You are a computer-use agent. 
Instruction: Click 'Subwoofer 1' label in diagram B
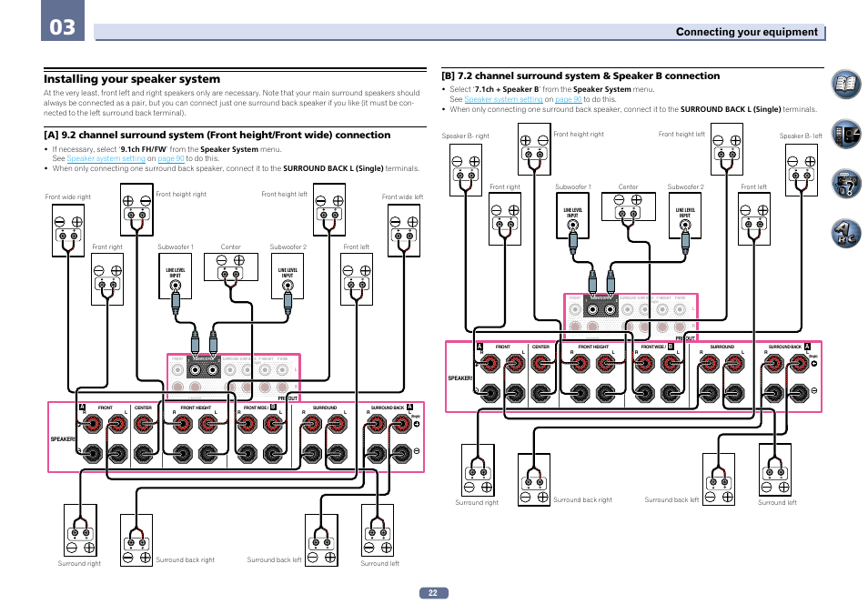tap(573, 187)
